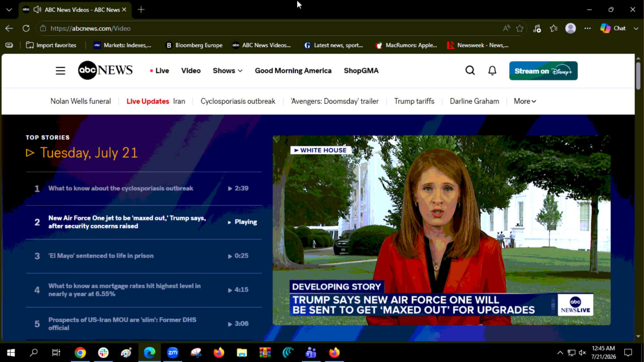Open the Favorites list toolbar icon

point(554,28)
